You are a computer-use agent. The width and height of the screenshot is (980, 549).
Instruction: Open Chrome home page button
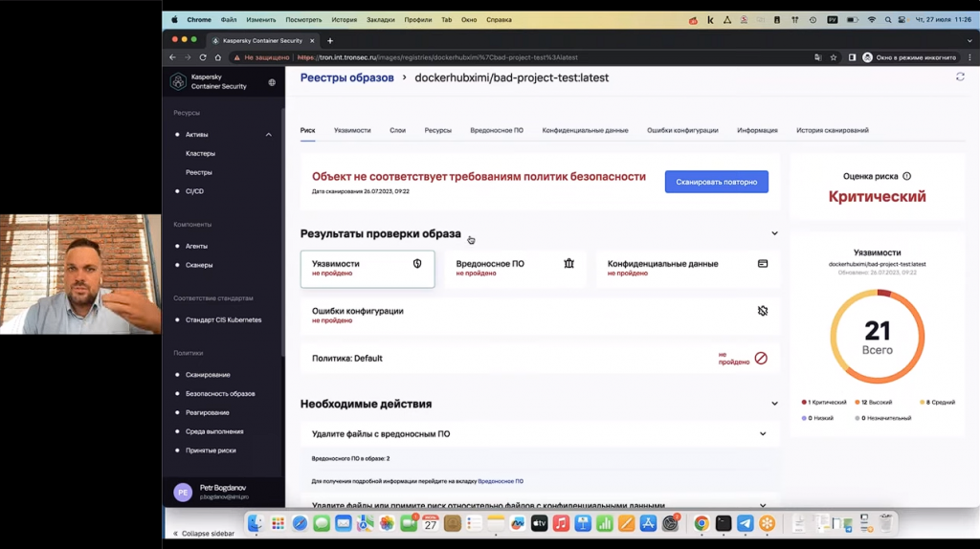(217, 57)
